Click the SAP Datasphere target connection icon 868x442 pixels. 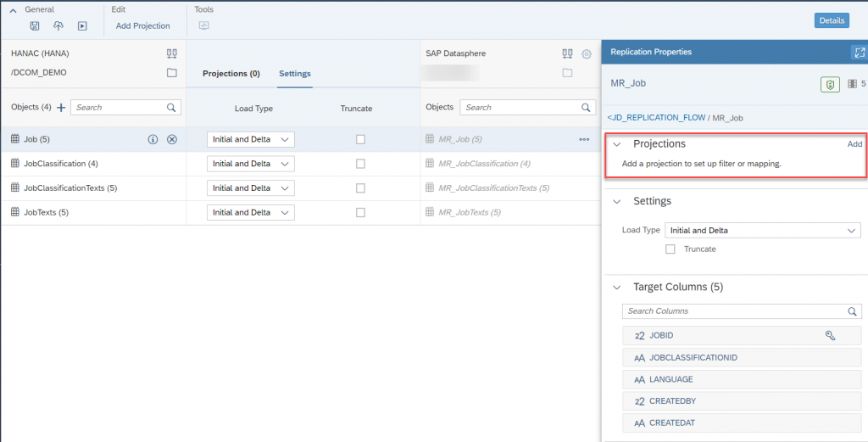567,53
